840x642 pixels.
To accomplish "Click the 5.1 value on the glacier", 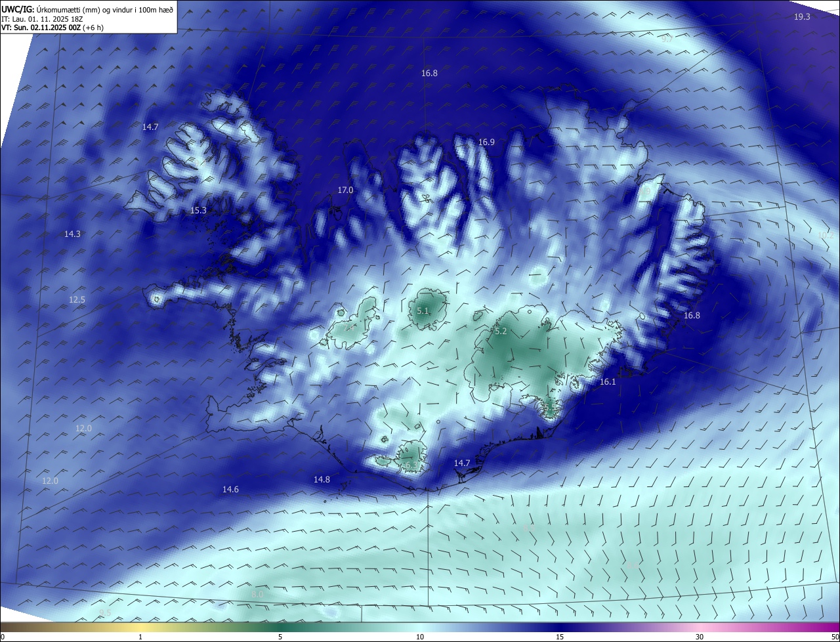I will click(x=422, y=310).
